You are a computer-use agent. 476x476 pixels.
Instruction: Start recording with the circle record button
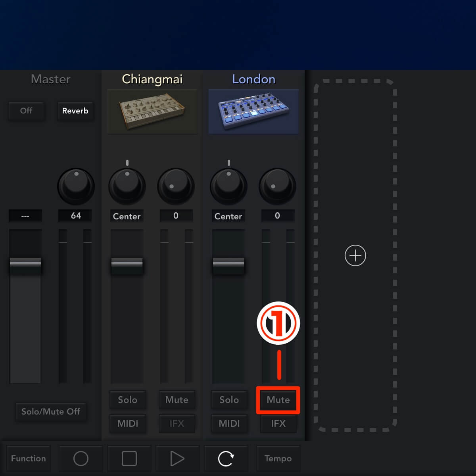click(81, 459)
